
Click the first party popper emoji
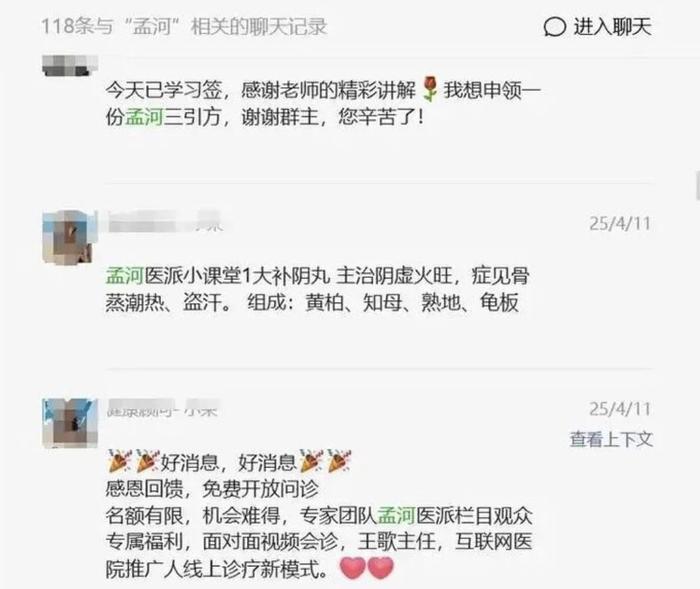point(120,461)
